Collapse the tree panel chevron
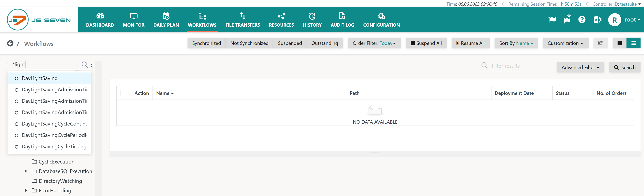Image resolution: width=644 pixels, height=196 pixels. click(92, 65)
